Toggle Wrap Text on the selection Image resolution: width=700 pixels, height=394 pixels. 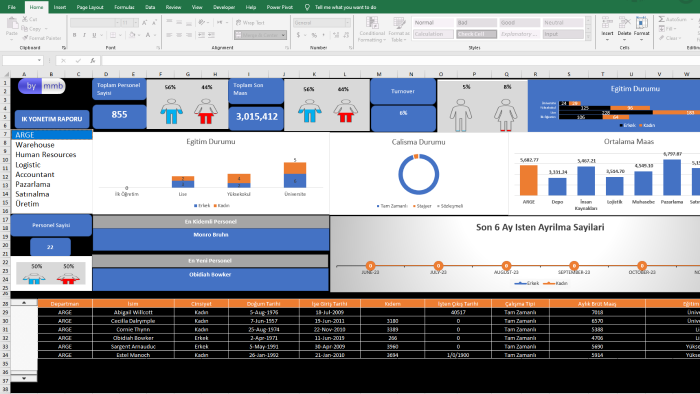(250, 22)
